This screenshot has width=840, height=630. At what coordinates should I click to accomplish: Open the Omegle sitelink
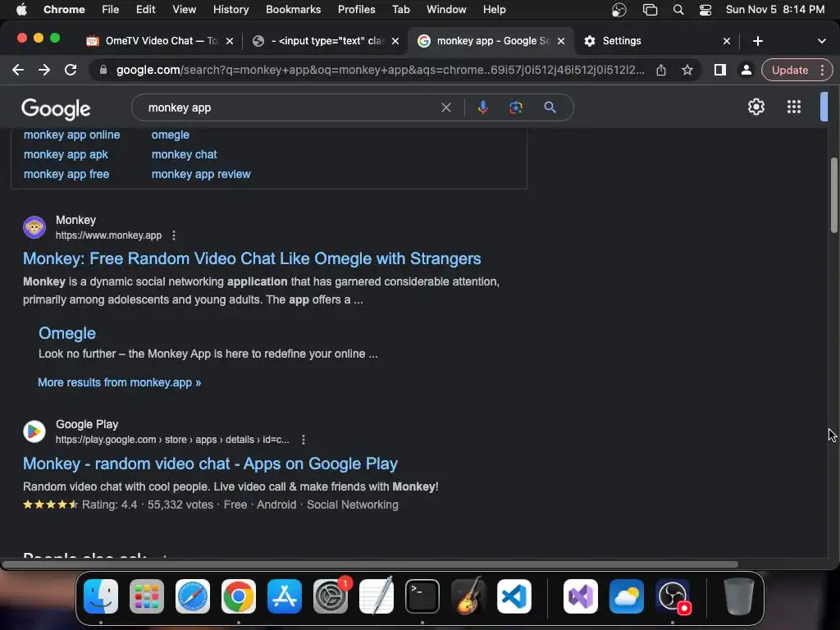[67, 333]
